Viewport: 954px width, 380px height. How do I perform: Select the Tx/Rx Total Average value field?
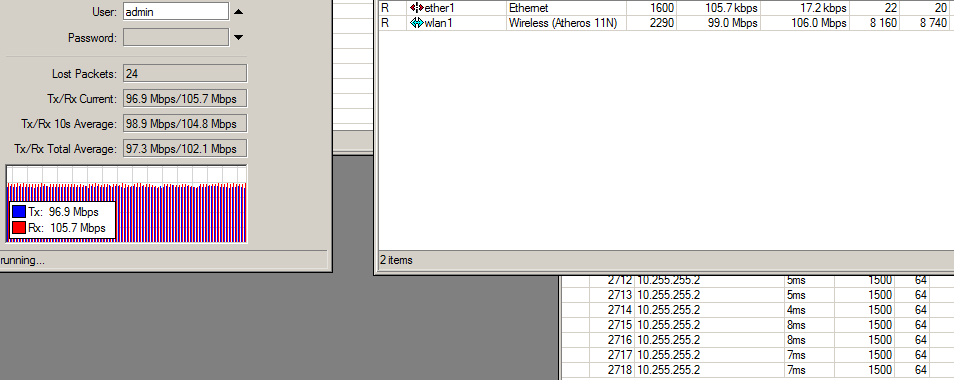click(x=185, y=148)
